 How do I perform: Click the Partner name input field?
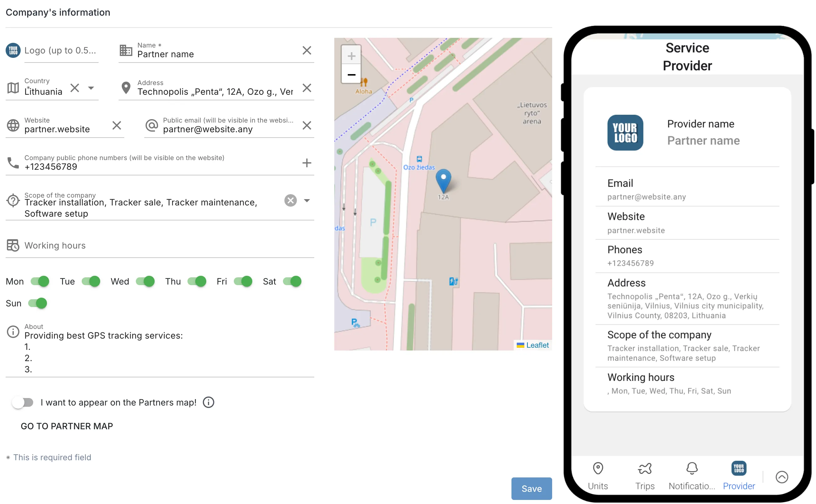click(x=215, y=54)
